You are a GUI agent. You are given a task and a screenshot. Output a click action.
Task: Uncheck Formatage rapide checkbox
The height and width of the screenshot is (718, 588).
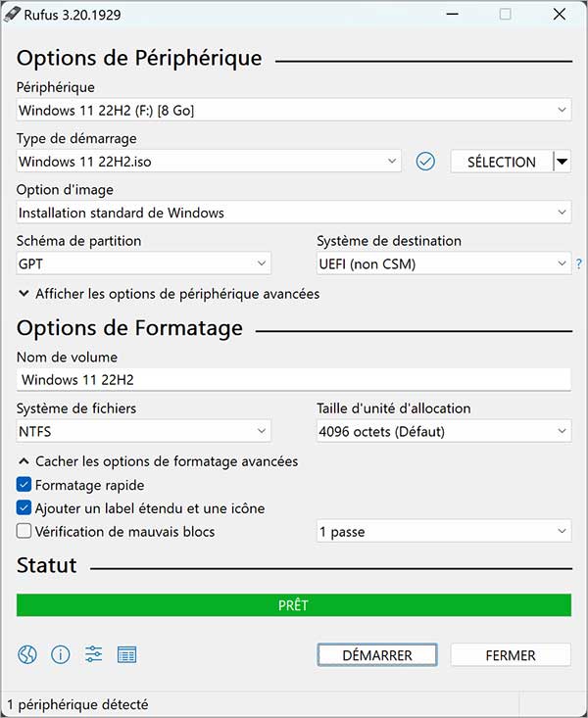24,485
